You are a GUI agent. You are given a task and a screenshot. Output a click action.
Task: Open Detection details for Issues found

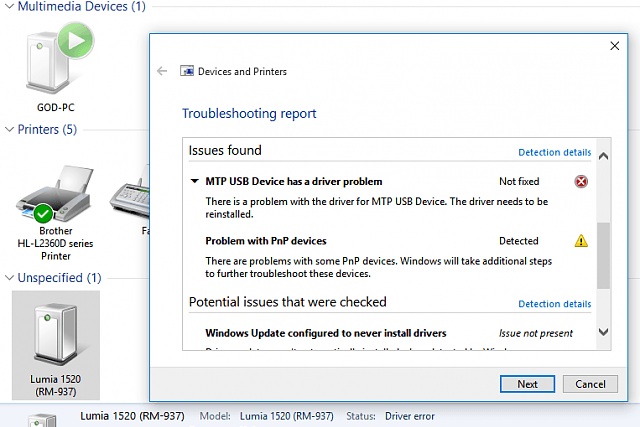click(x=554, y=152)
